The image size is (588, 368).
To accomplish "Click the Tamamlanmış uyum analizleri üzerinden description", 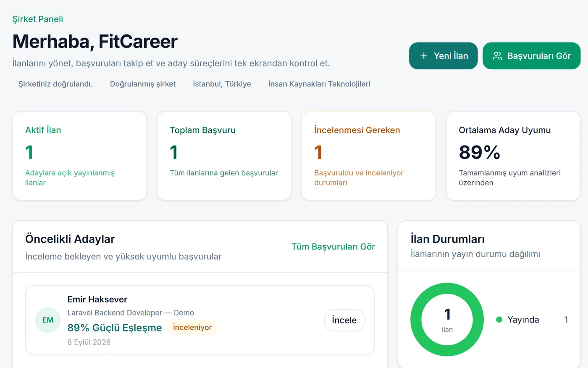I will click(x=509, y=178).
